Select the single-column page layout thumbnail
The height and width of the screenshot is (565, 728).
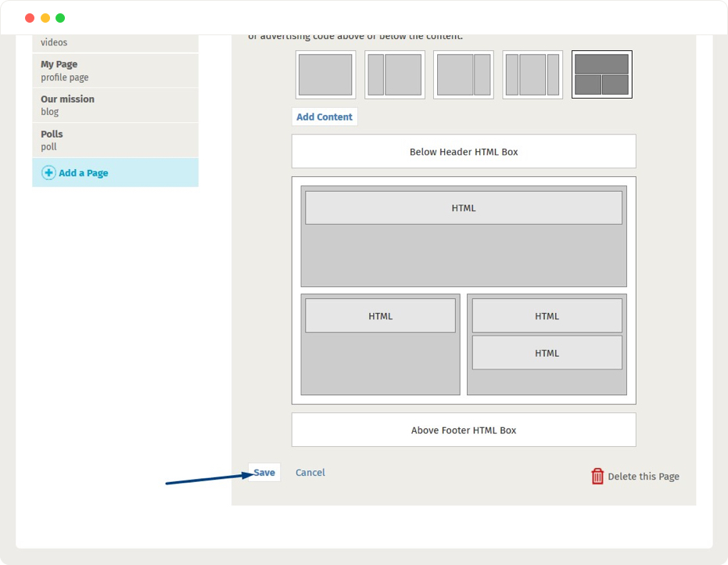[x=325, y=75]
